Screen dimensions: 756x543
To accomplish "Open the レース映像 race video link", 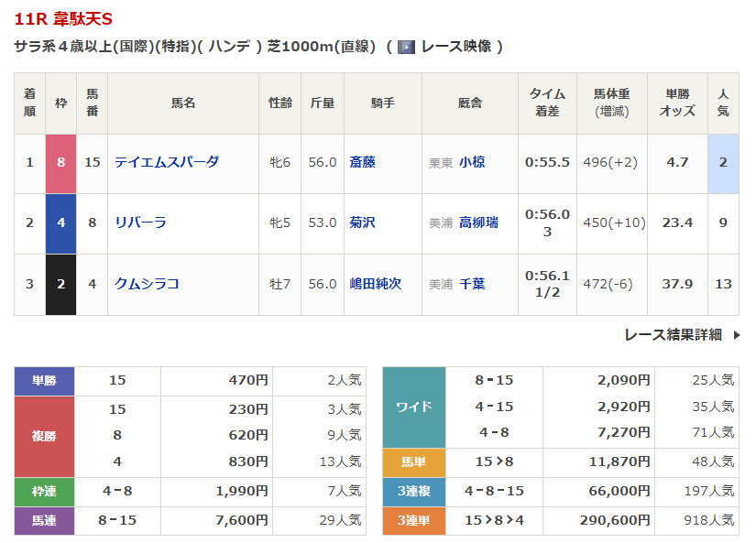I will [455, 47].
